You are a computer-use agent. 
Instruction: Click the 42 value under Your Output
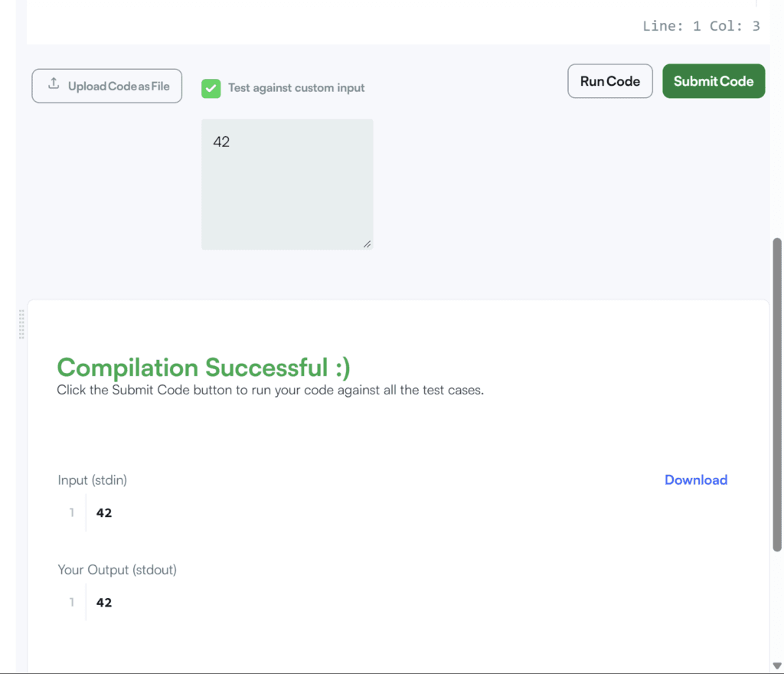point(104,603)
